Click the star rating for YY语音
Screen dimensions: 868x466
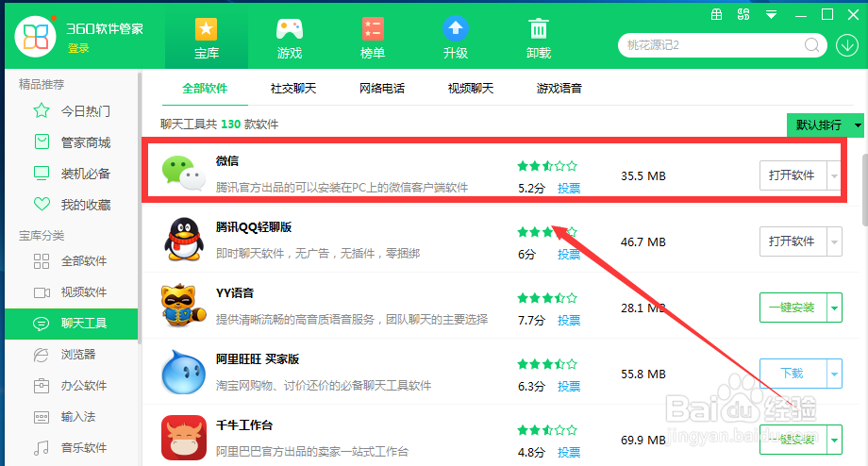pos(547,298)
